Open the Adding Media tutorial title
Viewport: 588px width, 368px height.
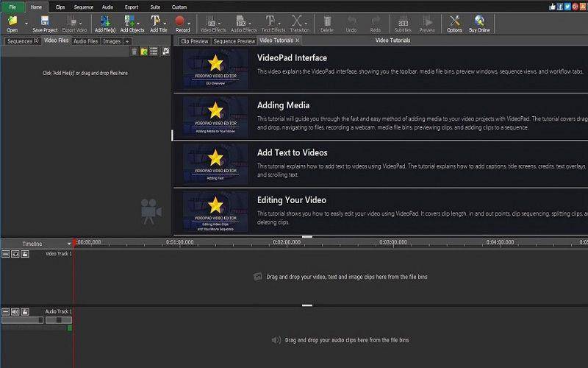tap(283, 105)
